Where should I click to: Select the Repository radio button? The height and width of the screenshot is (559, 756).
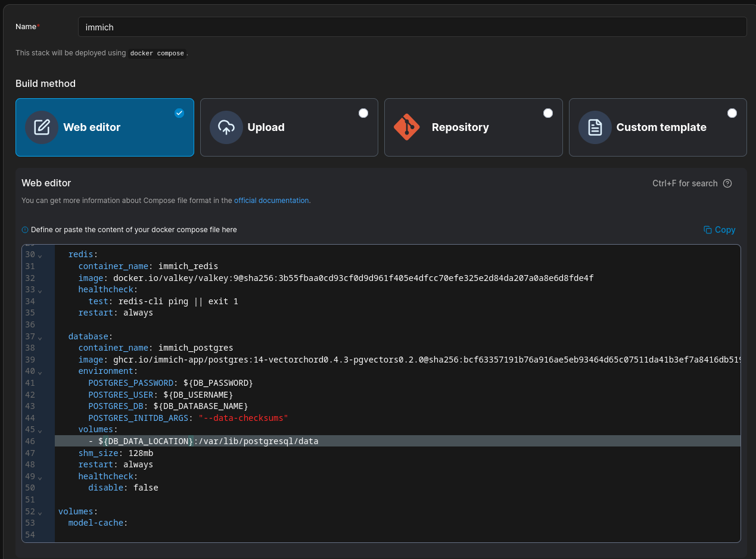coord(548,113)
